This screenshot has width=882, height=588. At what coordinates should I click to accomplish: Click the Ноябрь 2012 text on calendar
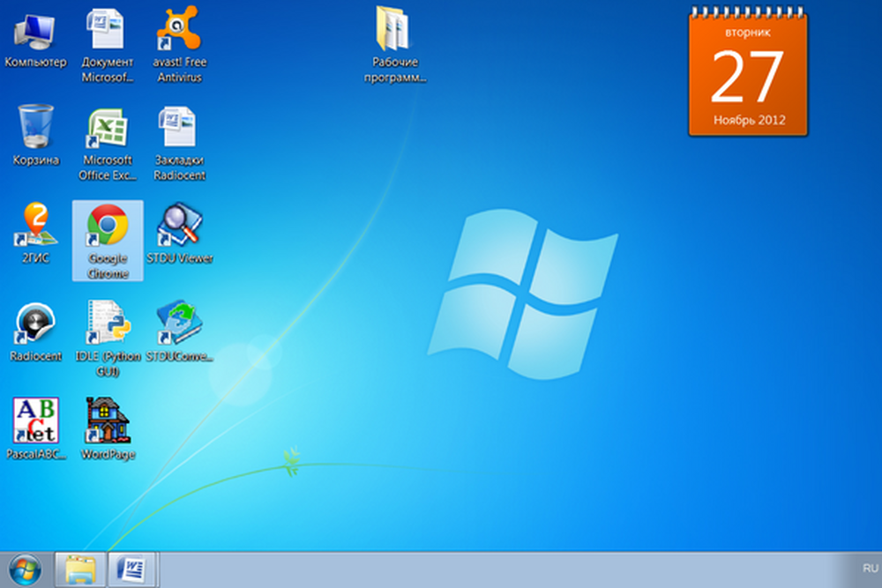749,120
